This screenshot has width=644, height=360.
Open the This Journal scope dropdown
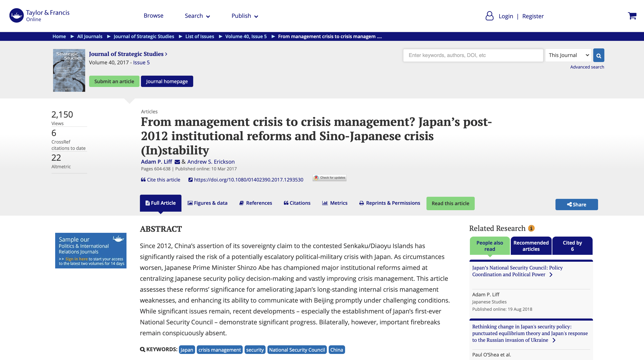(x=568, y=55)
